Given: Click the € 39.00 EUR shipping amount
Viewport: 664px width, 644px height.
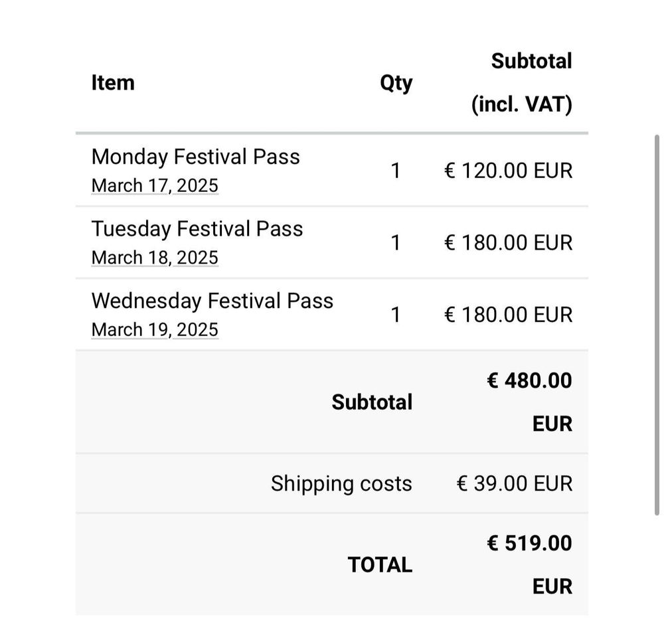Looking at the screenshot, I should [x=514, y=484].
